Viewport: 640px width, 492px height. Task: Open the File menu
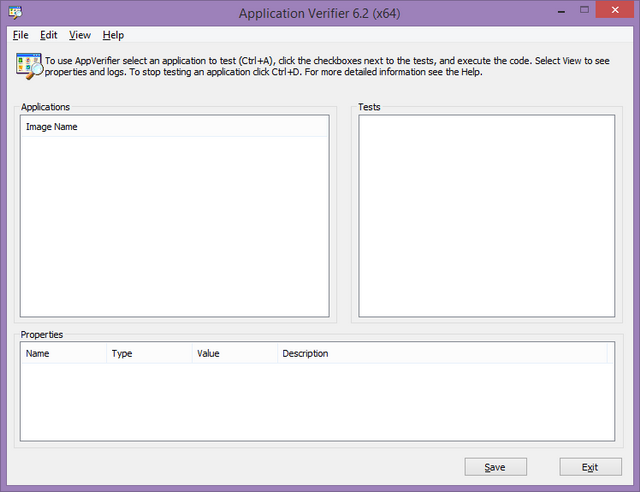[x=20, y=35]
